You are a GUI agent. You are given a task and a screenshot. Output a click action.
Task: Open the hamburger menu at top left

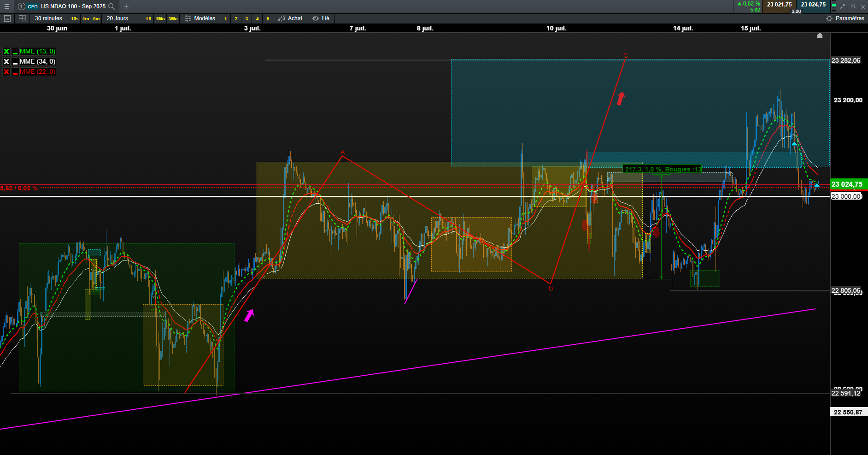(7, 6)
